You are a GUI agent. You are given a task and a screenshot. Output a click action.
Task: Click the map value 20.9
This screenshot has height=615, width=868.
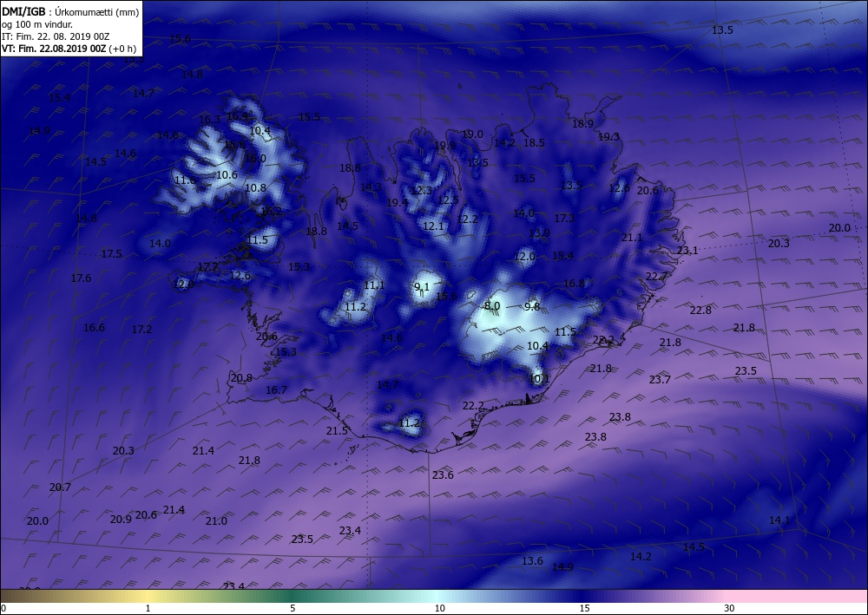(121, 519)
